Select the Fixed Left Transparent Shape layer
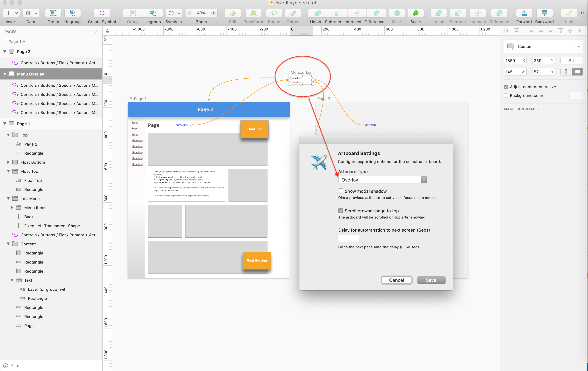 point(52,226)
